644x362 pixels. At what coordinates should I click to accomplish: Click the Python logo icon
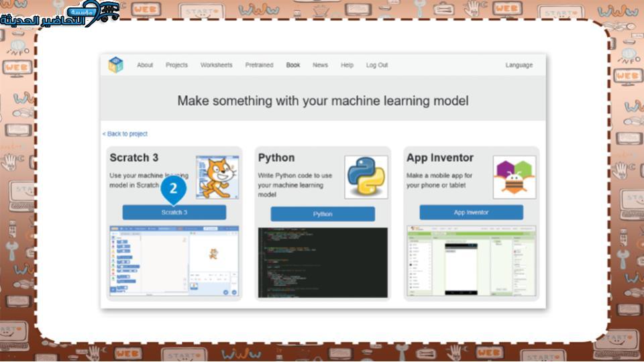click(366, 177)
